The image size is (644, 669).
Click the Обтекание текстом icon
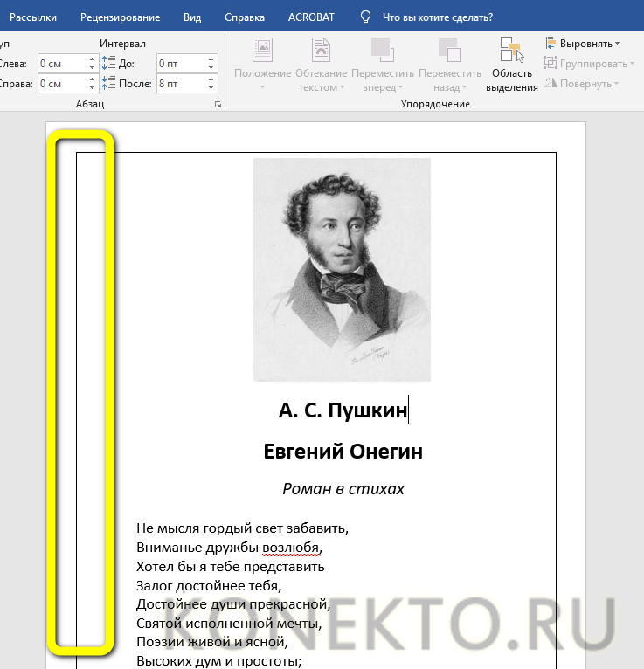click(x=321, y=50)
